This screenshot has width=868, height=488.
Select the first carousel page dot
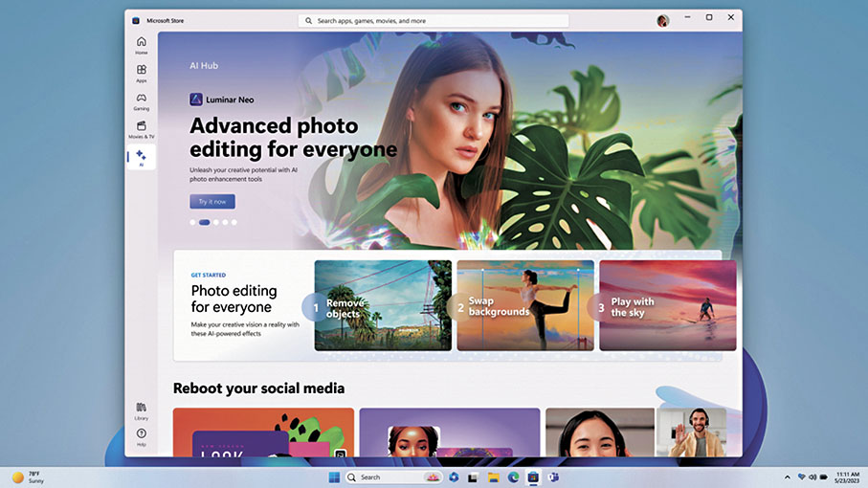coord(192,222)
